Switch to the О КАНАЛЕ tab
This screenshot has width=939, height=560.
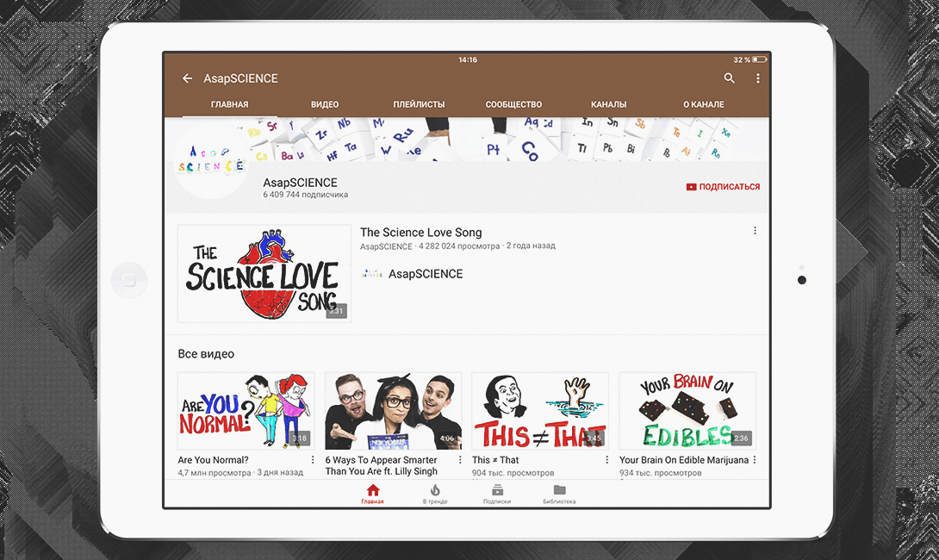[x=704, y=104]
